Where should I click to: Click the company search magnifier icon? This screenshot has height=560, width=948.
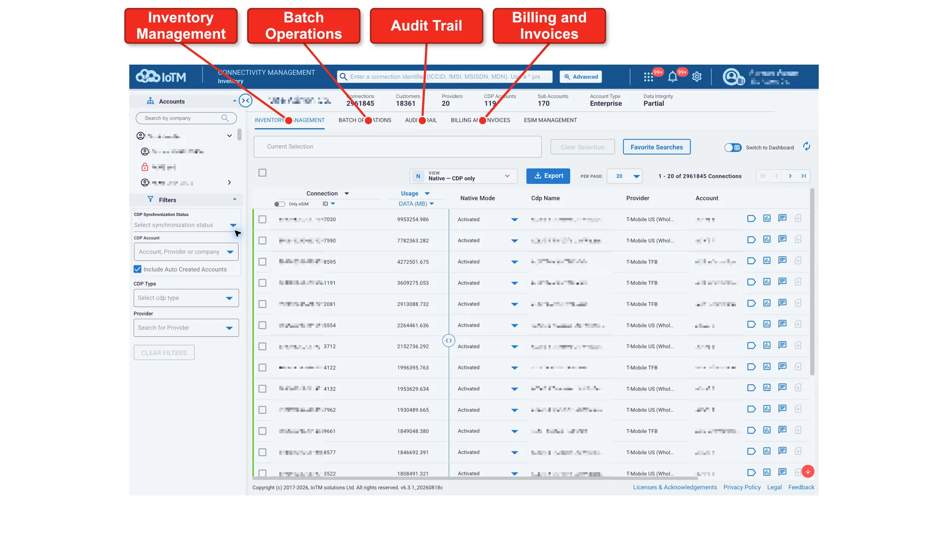225,118
